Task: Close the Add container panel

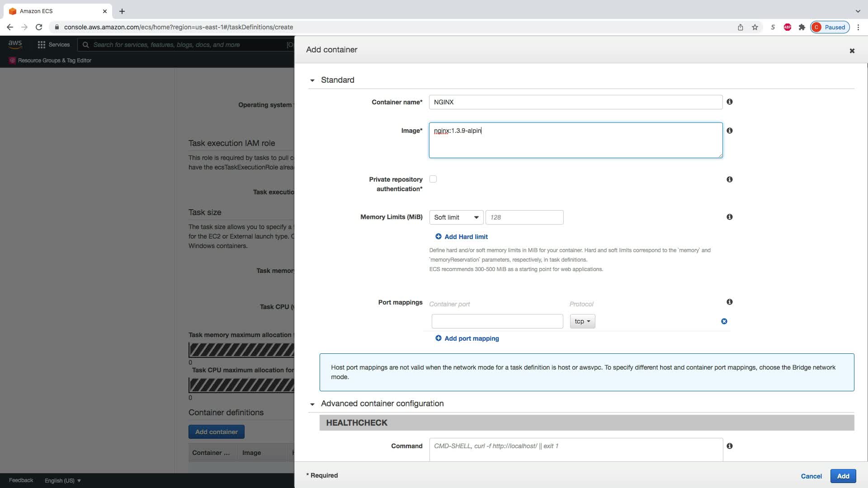Action: (852, 51)
